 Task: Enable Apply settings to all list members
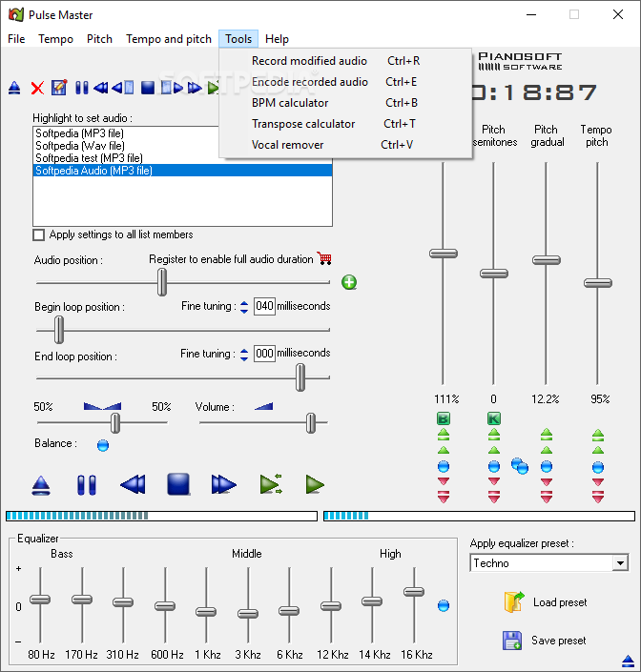pyautogui.click(x=38, y=234)
